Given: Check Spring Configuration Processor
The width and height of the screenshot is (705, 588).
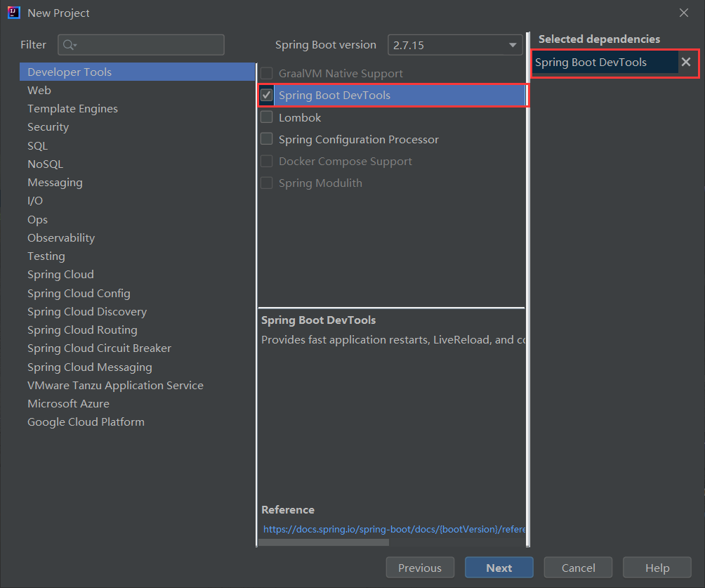Looking at the screenshot, I should click(x=267, y=138).
